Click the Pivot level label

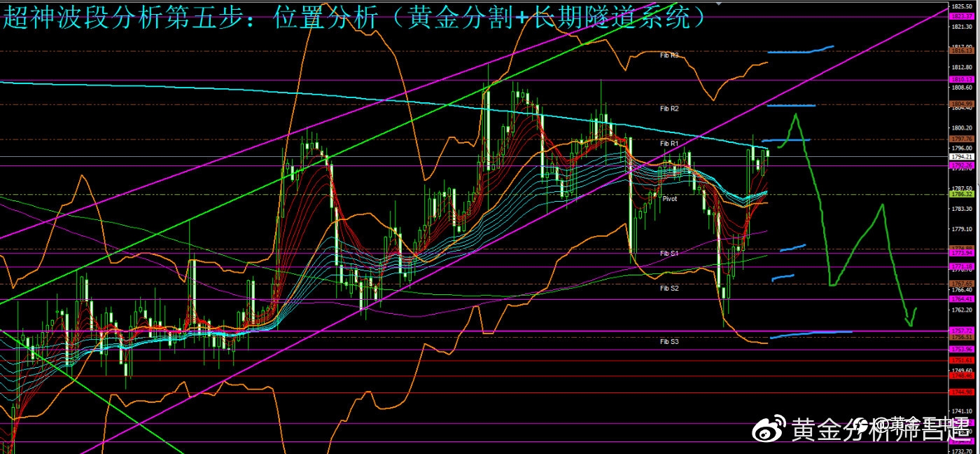pos(670,199)
